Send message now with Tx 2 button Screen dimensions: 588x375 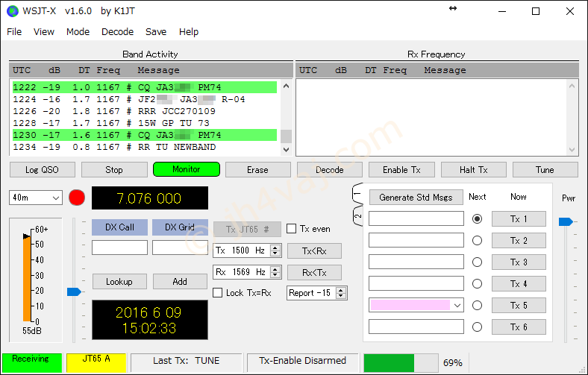(x=519, y=241)
